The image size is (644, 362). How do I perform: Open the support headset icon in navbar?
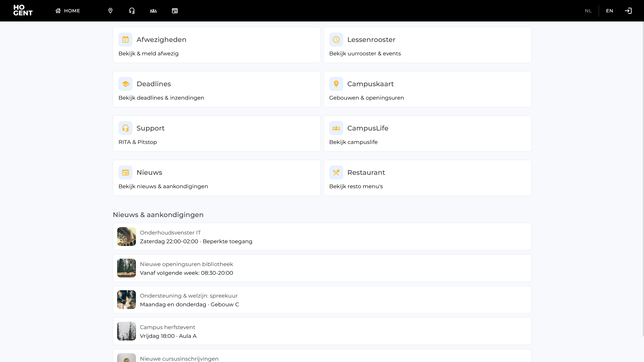click(x=132, y=11)
